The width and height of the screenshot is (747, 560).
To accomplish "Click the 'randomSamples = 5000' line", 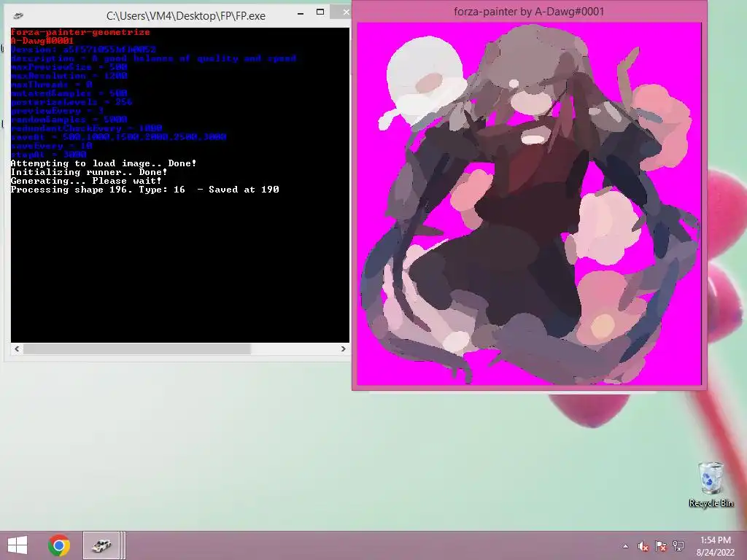I will pyautogui.click(x=69, y=120).
